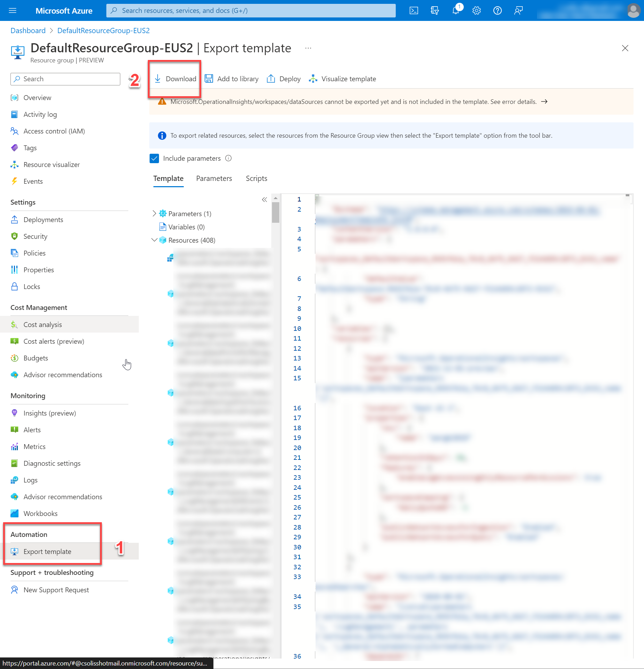Click the Workbooks icon
644x669 pixels.
point(14,514)
